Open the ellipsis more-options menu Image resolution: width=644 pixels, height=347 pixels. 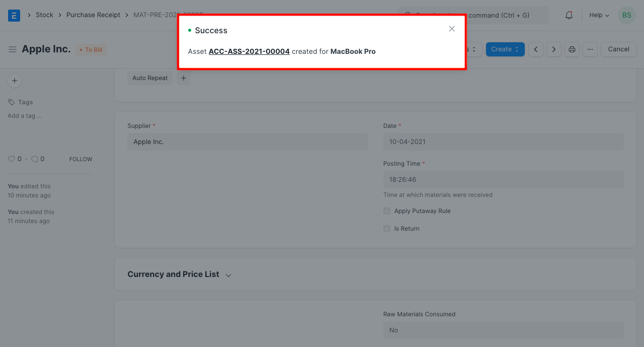point(590,49)
